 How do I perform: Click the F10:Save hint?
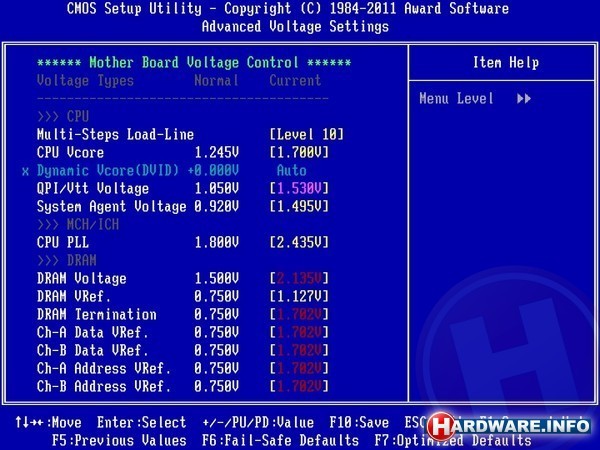coord(359,423)
